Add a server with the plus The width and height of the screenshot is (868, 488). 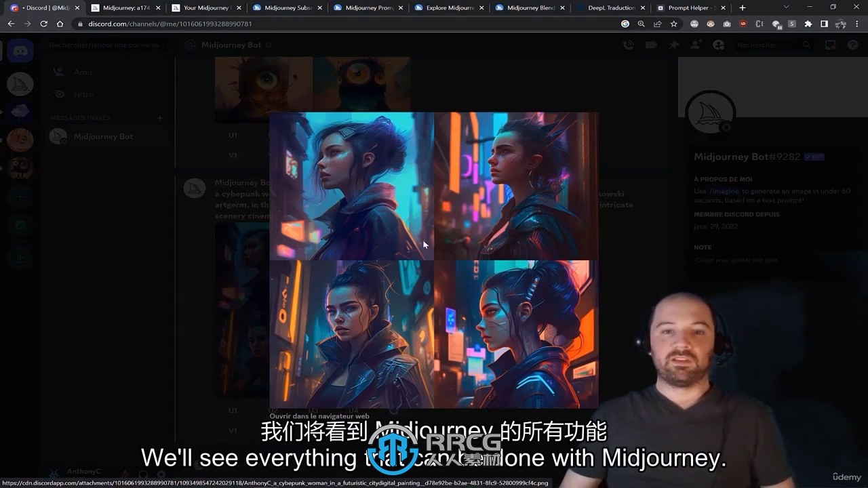(x=20, y=197)
